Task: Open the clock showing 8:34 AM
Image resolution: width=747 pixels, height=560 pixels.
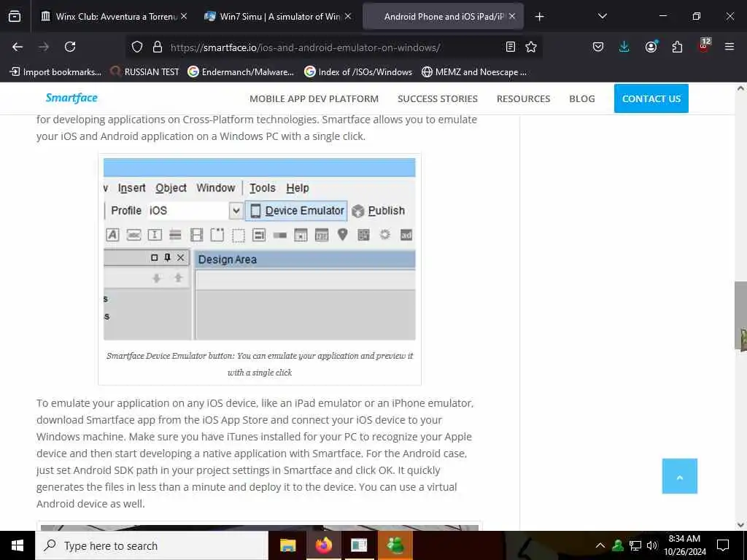Action: [x=684, y=545]
